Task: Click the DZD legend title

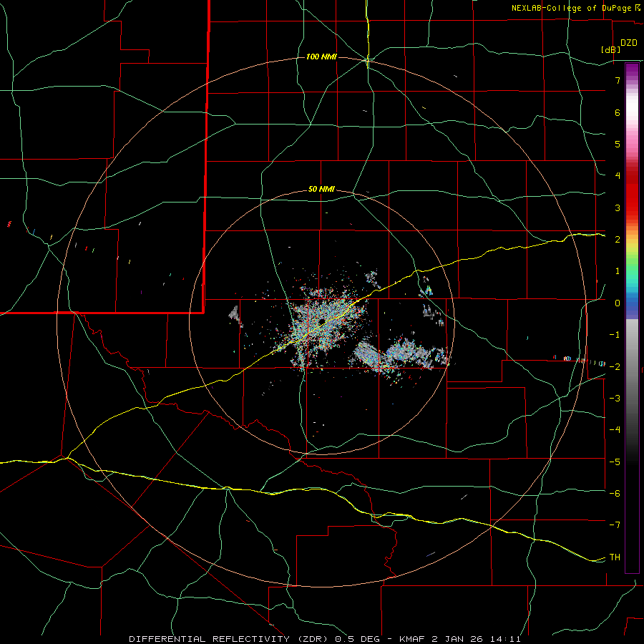Action: tap(629, 43)
